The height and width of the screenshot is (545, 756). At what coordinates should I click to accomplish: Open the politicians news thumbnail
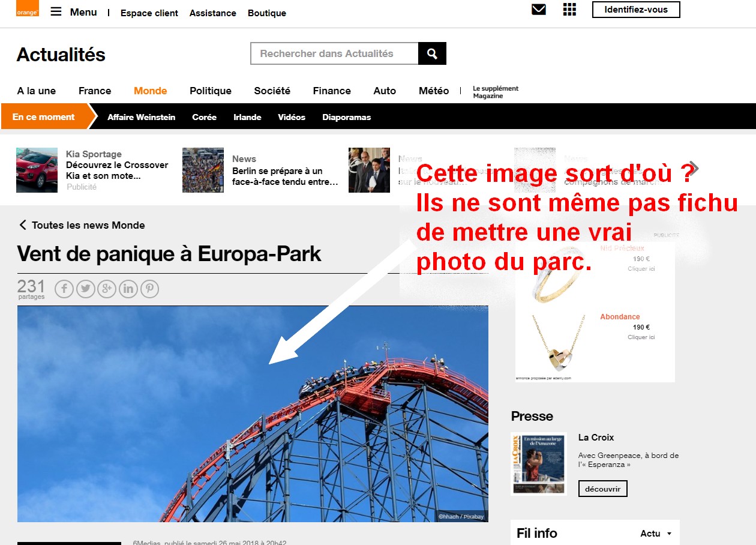[x=369, y=170]
